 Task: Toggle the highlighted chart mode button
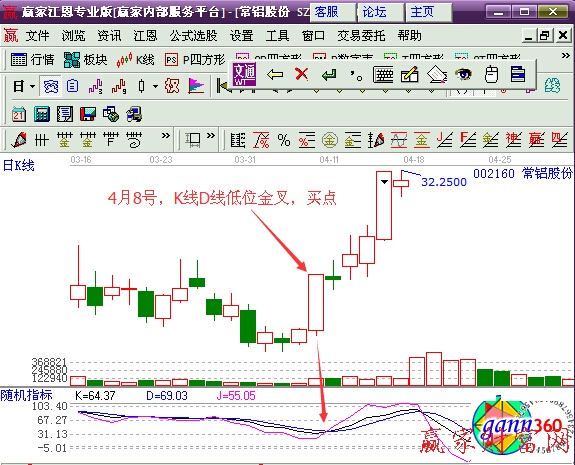[51, 87]
